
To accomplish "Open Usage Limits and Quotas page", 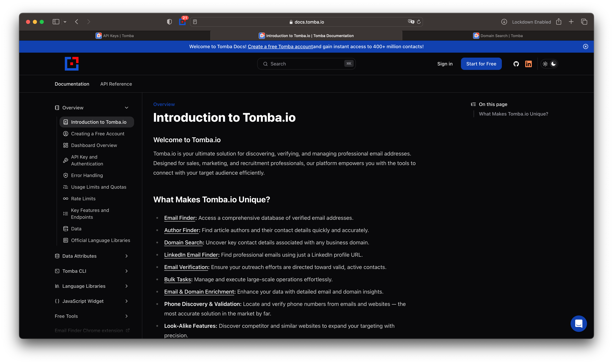I will (97, 187).
